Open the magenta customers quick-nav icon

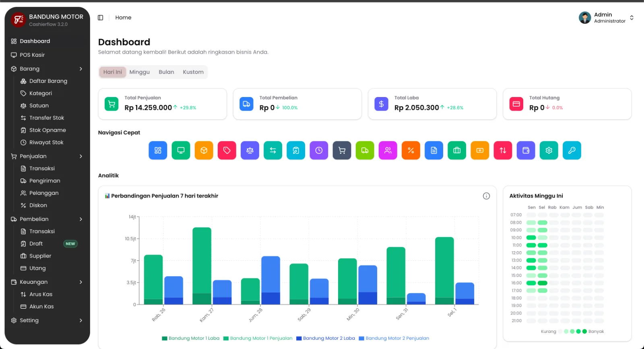point(388,150)
